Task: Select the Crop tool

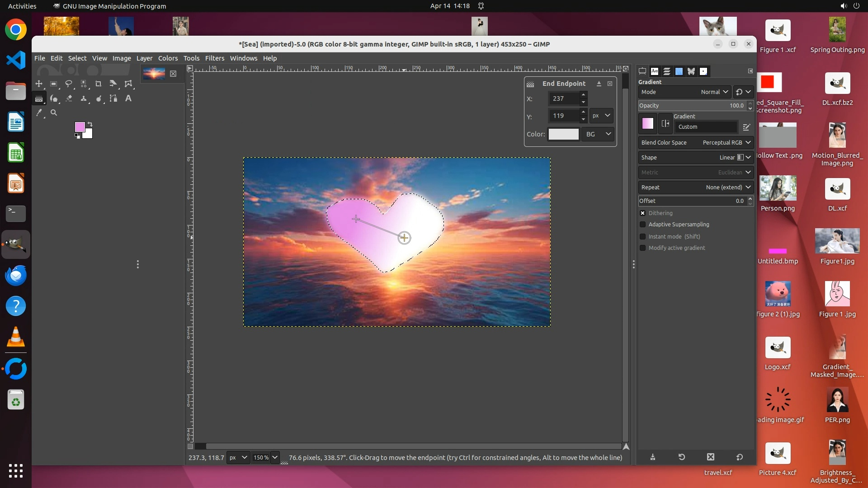Action: click(98, 84)
